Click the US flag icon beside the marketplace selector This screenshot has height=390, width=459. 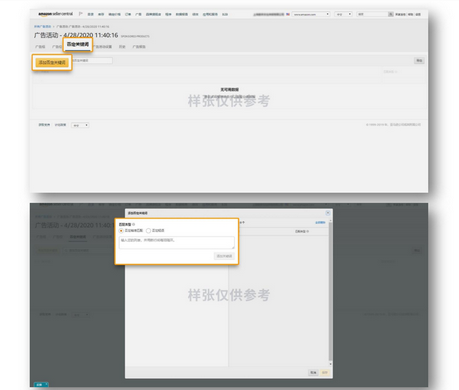pos(288,14)
